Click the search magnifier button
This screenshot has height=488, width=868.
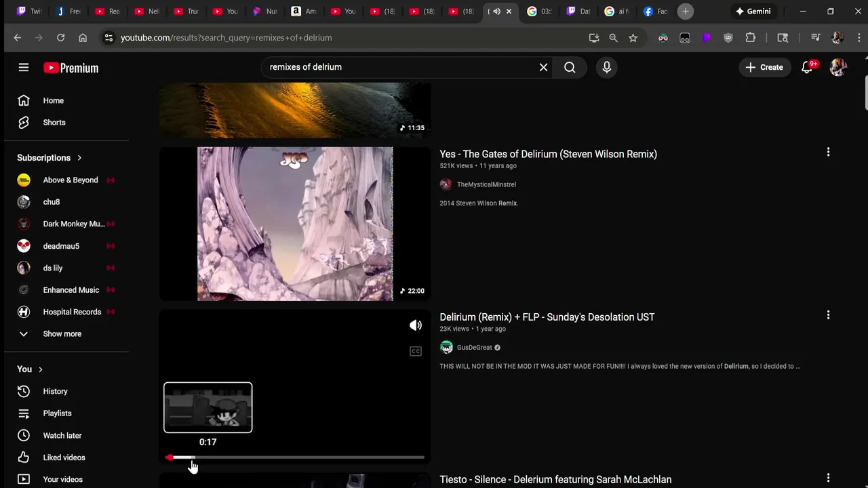tap(570, 67)
